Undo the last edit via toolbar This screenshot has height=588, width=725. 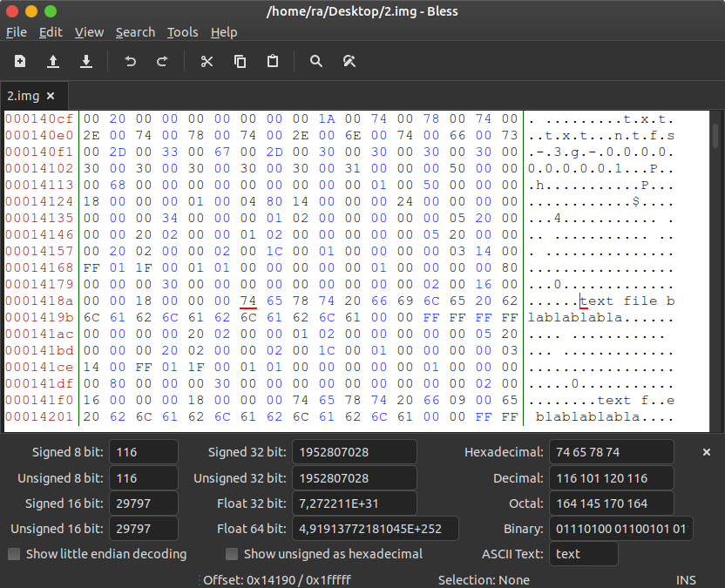pos(131,61)
